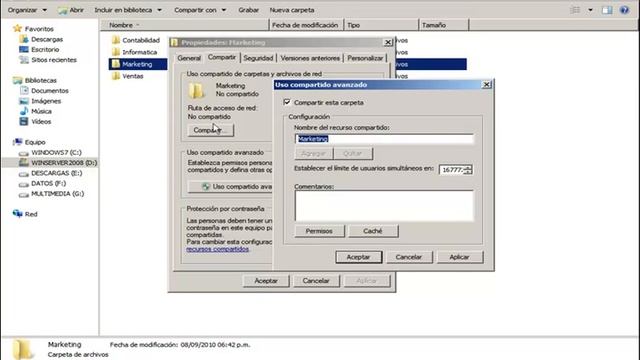Switch to the Seguridad tab
The height and width of the screenshot is (360, 640).
click(258, 58)
